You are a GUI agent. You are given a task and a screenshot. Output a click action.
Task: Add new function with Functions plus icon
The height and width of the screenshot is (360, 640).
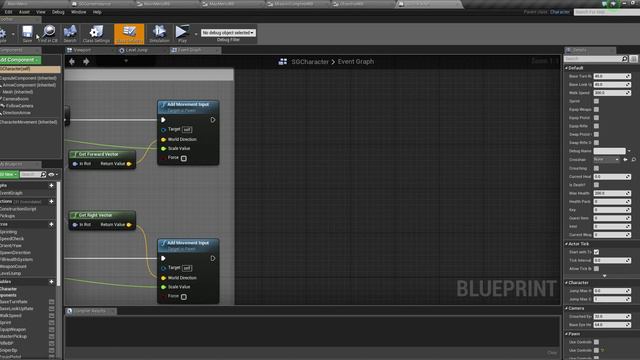click(51, 202)
